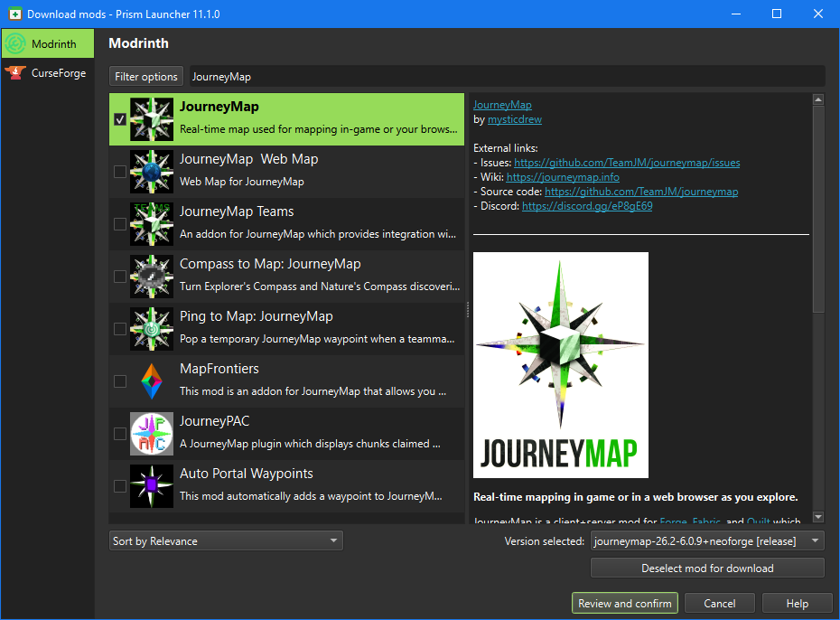This screenshot has height=620, width=840.
Task: Open the mysticdrew author link
Action: coord(515,119)
